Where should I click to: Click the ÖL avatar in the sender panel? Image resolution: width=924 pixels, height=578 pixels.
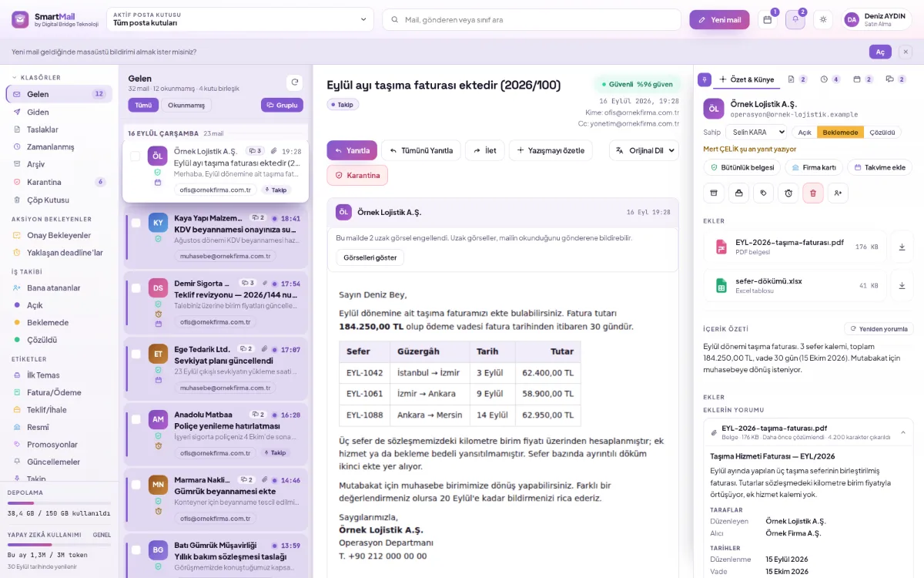coord(714,109)
